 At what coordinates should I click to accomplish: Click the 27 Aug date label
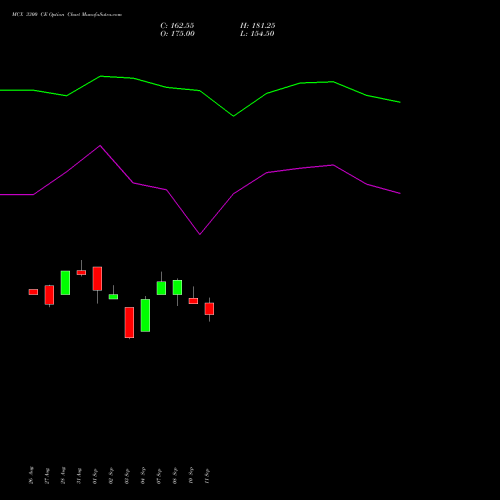(47, 476)
